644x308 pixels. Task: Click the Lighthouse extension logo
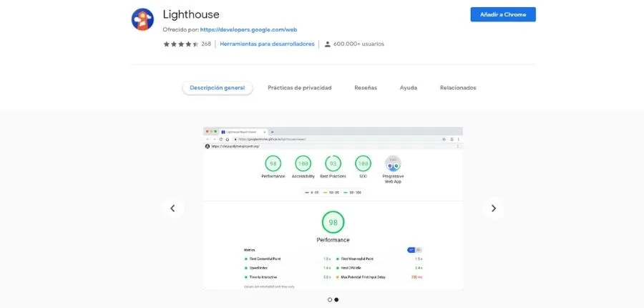tap(143, 19)
